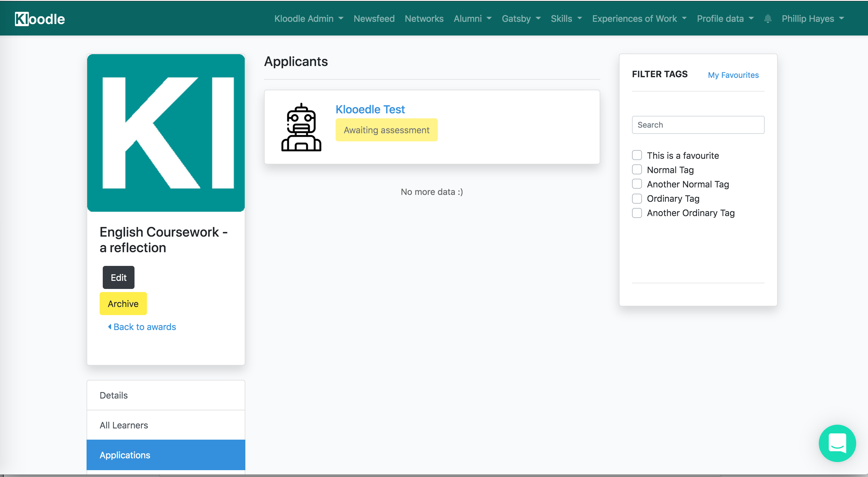Click the Awaiting assessment status badge
868x477 pixels.
click(386, 130)
